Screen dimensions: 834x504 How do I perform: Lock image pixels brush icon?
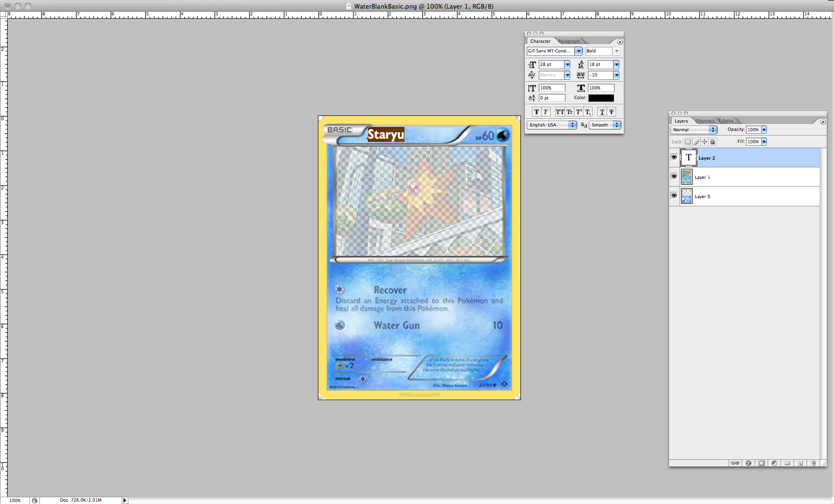coord(696,142)
